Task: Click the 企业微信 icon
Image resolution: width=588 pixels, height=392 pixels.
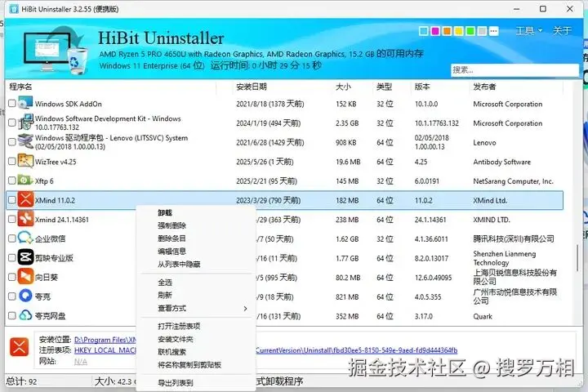Action: coord(25,238)
